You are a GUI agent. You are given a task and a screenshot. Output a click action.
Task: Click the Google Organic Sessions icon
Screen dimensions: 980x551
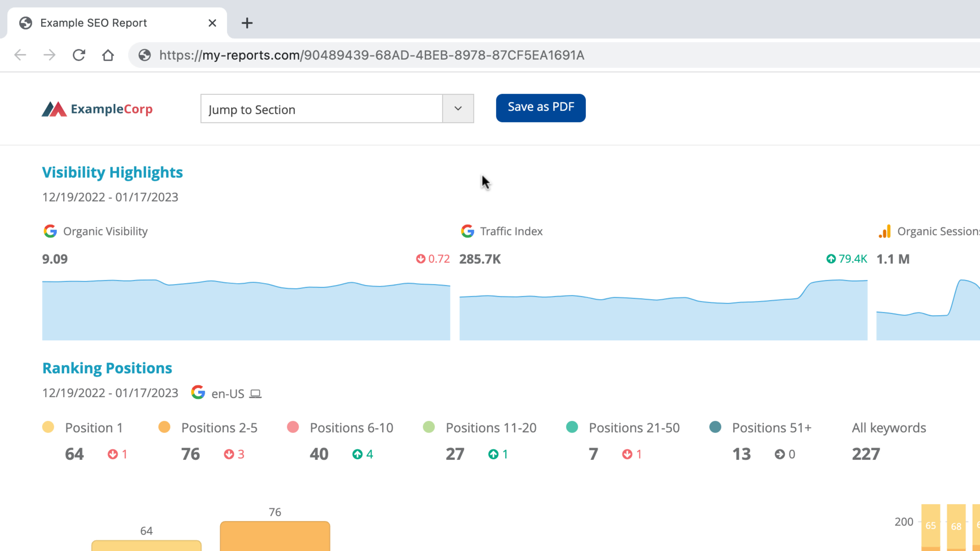point(885,231)
